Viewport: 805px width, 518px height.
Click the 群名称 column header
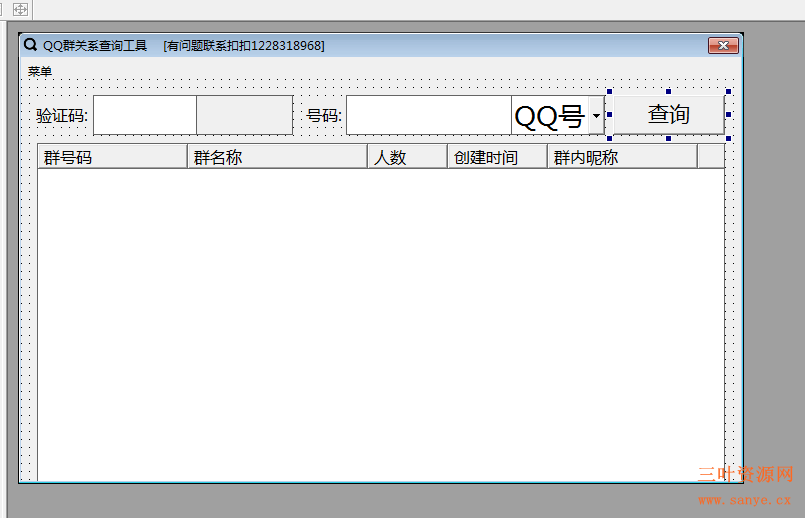pyautogui.click(x=277, y=157)
